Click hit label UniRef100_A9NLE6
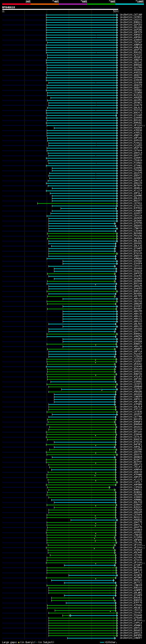 (131, 47)
